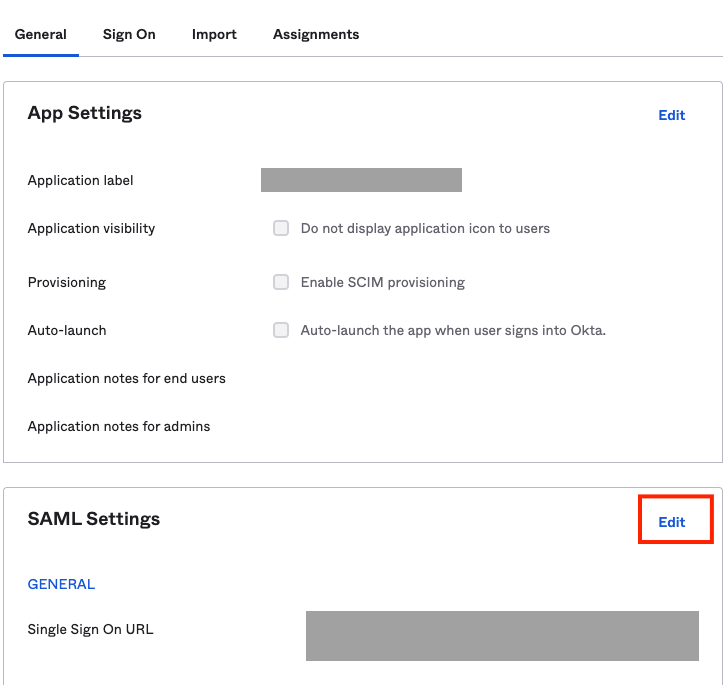Click the GENERAL link under SAML Settings
Image resolution: width=723 pixels, height=685 pixels.
pos(61,584)
